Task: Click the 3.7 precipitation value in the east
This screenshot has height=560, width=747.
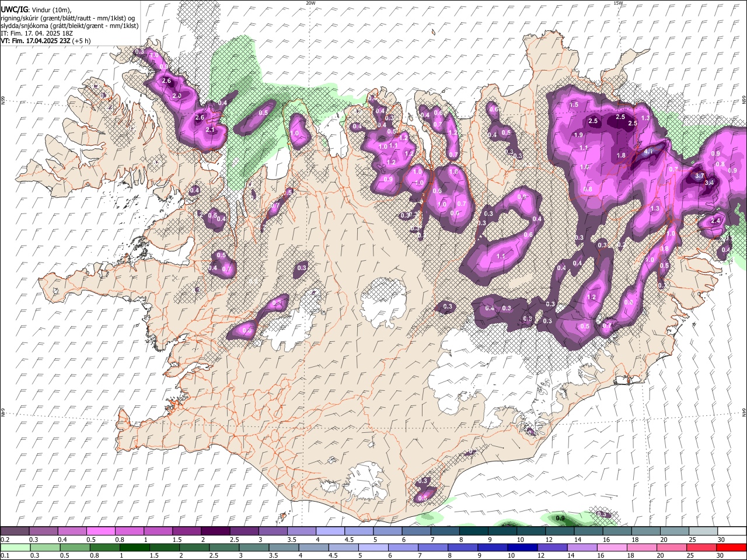Action: [x=700, y=175]
